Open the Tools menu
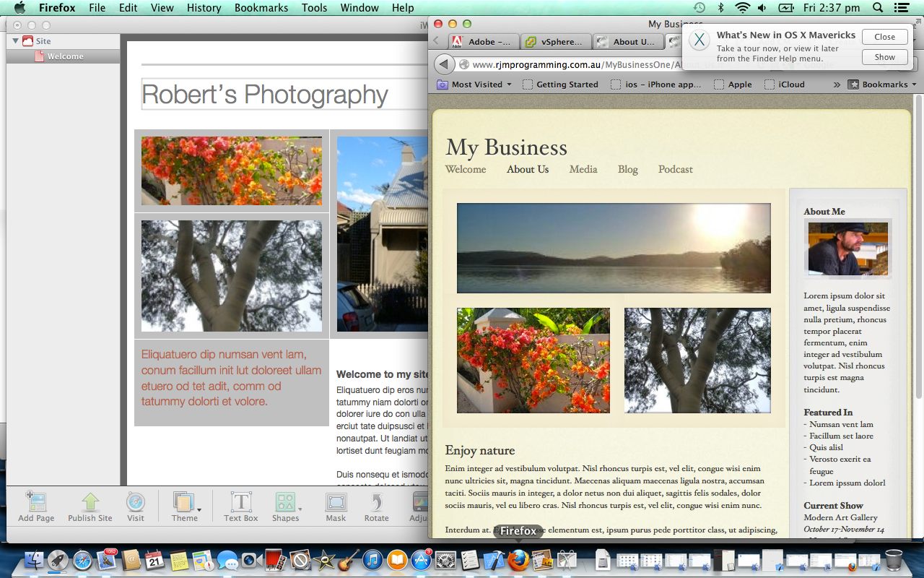 coord(314,8)
